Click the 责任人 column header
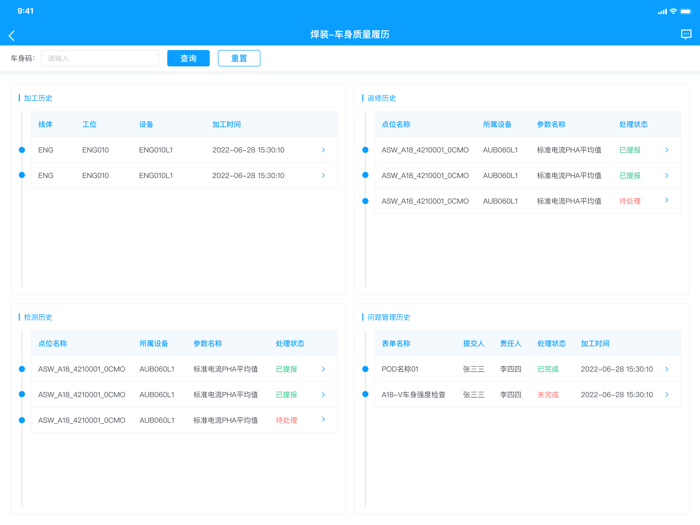This screenshot has height=525, width=700. coord(511,344)
